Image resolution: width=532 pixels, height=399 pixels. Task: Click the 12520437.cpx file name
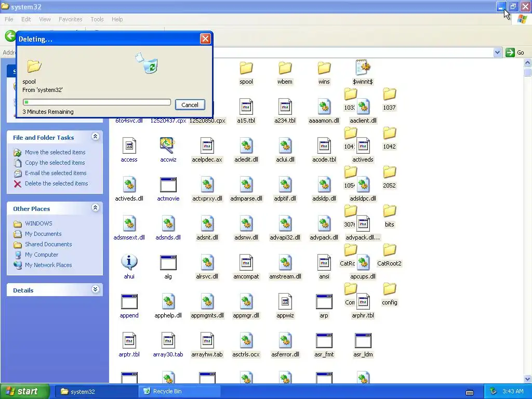(168, 121)
